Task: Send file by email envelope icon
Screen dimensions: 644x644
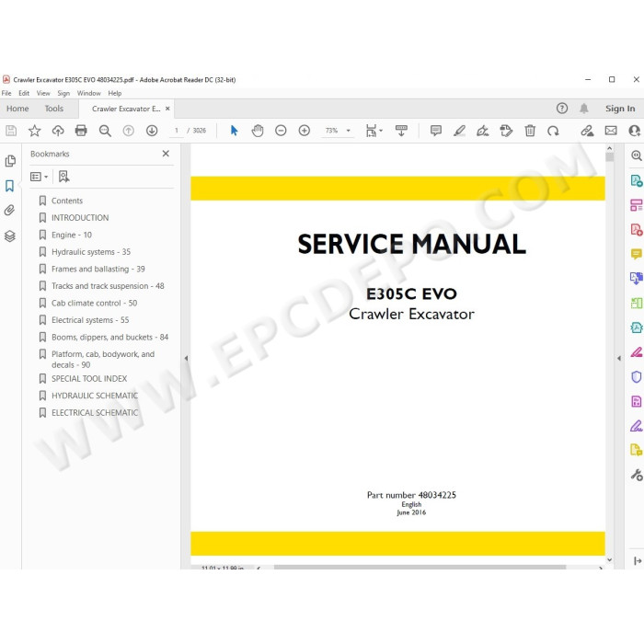Action: (611, 131)
